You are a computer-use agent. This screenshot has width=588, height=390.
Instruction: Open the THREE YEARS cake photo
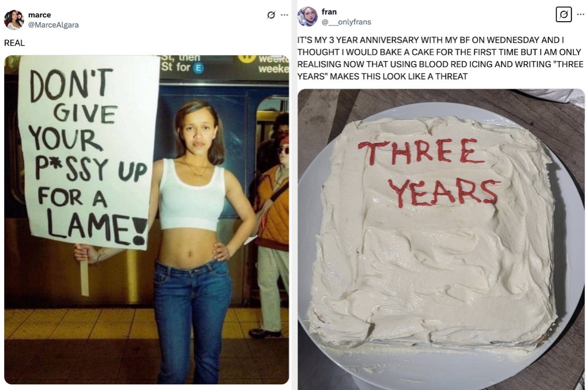pos(441,239)
